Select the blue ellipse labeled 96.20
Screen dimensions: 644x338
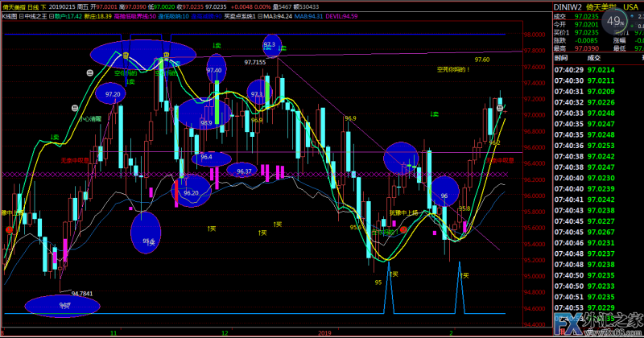pos(192,193)
